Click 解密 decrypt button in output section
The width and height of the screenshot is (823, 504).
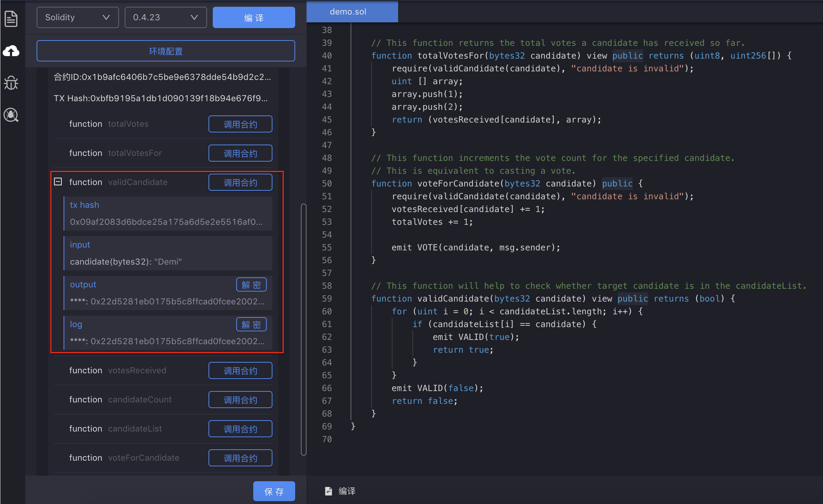point(251,285)
